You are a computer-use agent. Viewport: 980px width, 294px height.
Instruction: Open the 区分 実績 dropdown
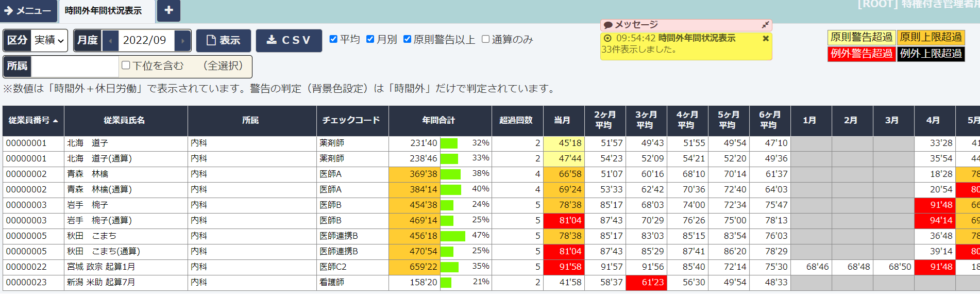pos(49,40)
